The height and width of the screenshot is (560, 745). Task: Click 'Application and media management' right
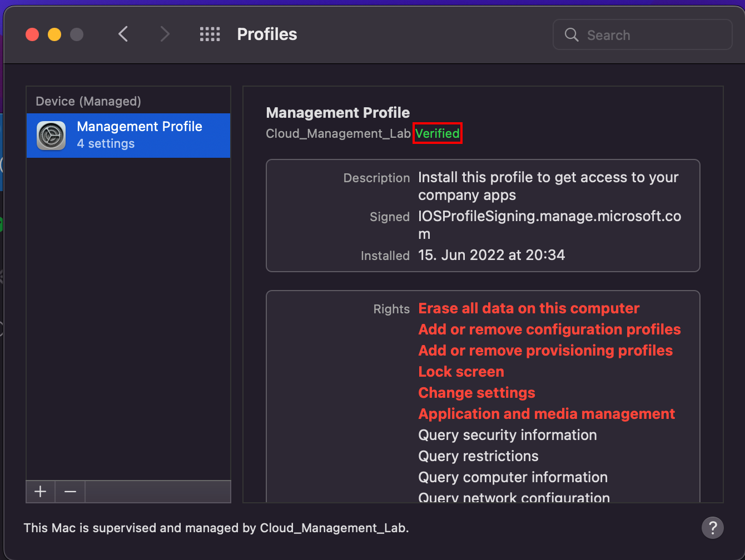(546, 414)
